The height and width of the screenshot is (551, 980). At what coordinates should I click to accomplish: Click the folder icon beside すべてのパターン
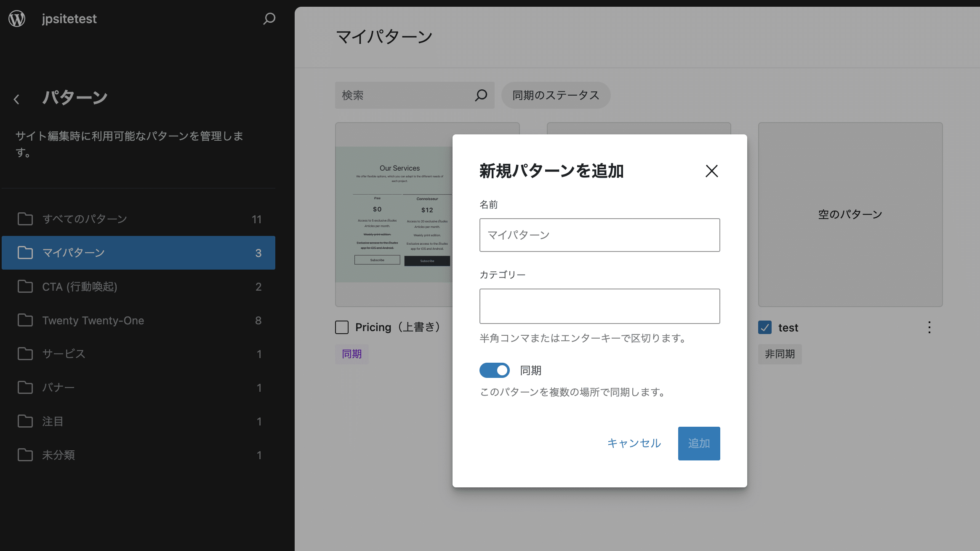point(25,219)
